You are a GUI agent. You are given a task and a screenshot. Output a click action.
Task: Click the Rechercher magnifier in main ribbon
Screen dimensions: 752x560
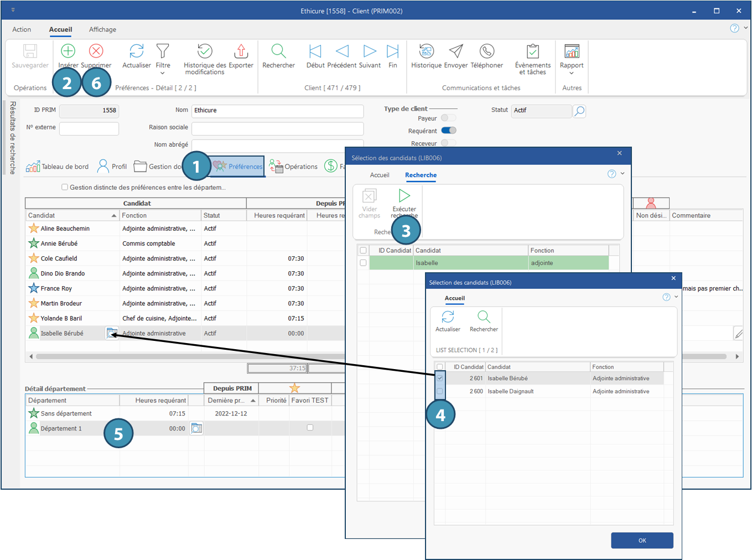point(278,52)
